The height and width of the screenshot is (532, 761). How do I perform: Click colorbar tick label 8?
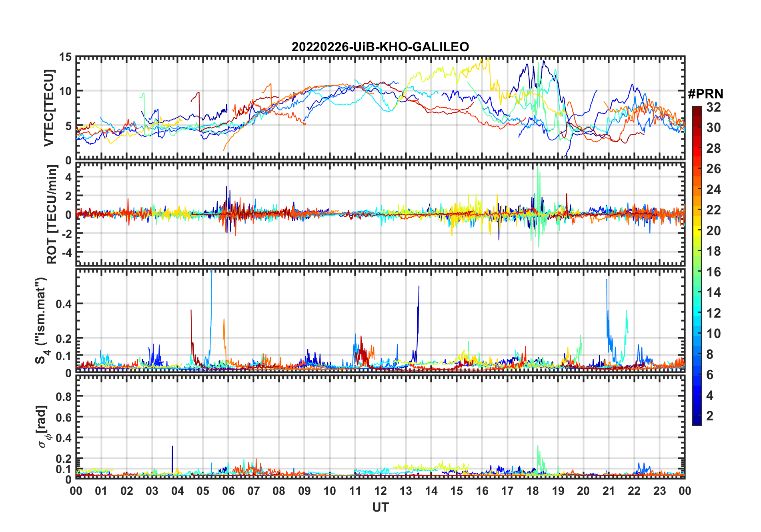click(710, 354)
